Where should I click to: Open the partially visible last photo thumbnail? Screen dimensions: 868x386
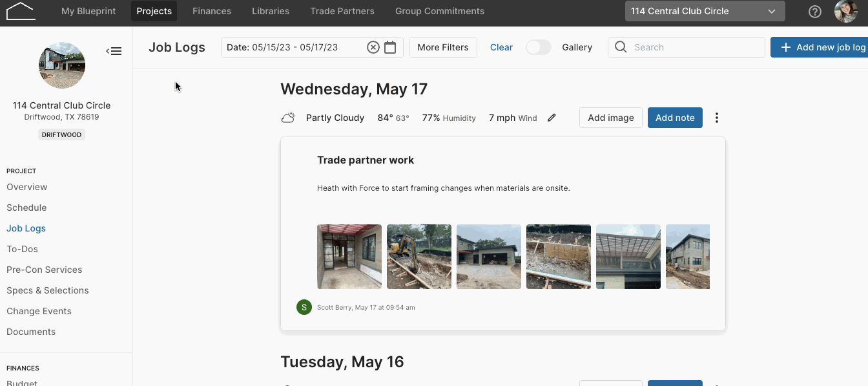(x=688, y=257)
